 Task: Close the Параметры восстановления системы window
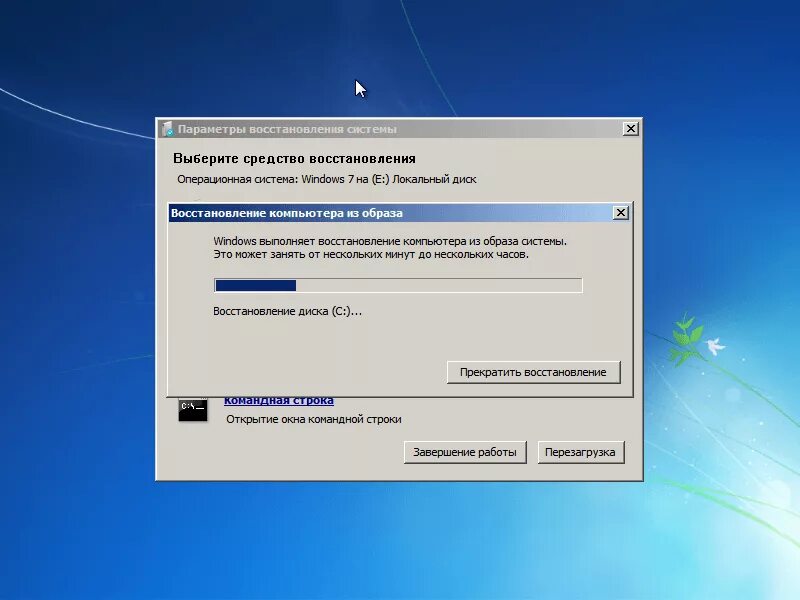click(x=631, y=129)
